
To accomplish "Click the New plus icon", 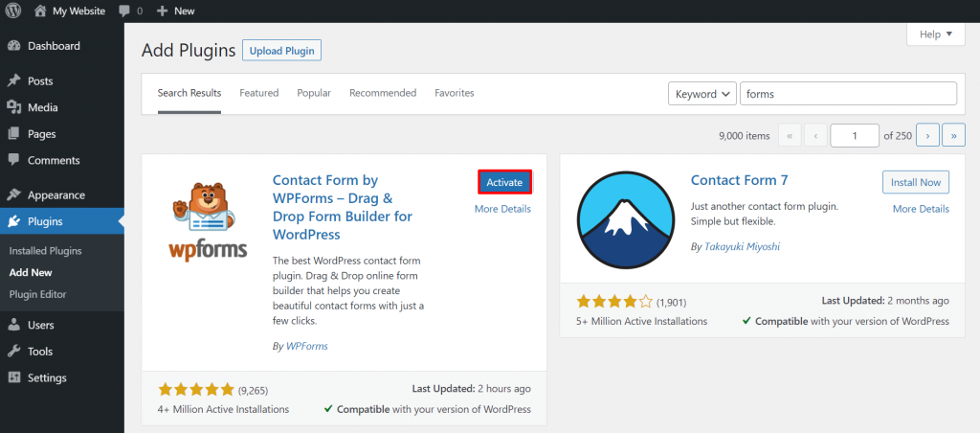I will [162, 11].
